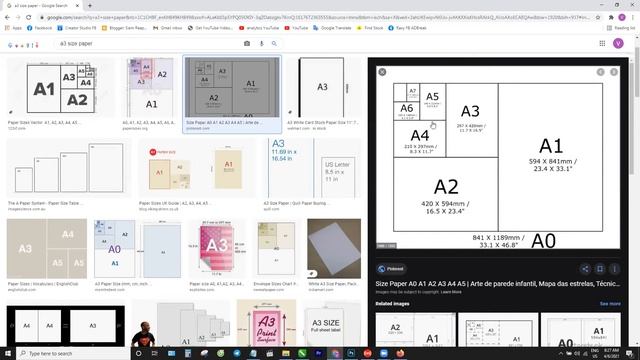Activate voice search microphone icon
Screen dimensions: 640x360
point(262,43)
